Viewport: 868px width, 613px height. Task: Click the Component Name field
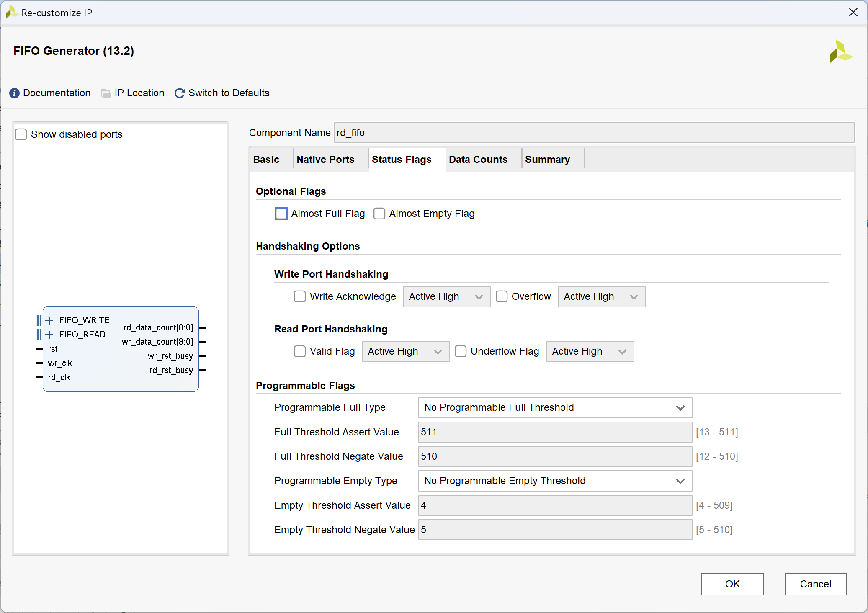[594, 133]
